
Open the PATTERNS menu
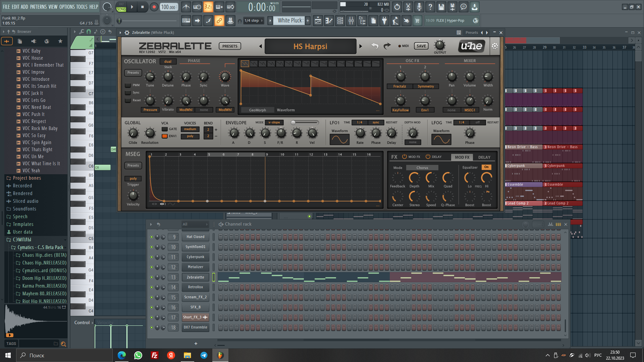coord(39,7)
